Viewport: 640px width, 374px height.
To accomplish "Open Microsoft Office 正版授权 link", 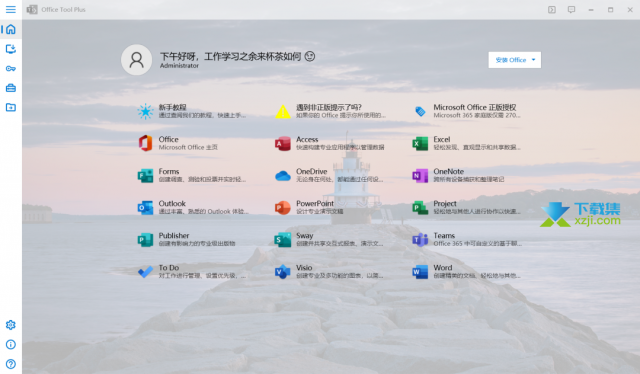I will pos(475,107).
